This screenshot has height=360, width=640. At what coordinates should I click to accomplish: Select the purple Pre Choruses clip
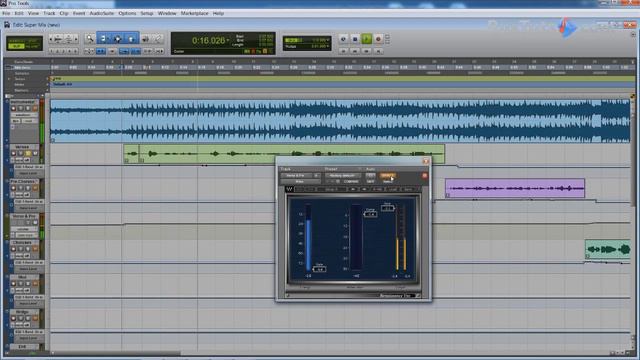tap(515, 188)
